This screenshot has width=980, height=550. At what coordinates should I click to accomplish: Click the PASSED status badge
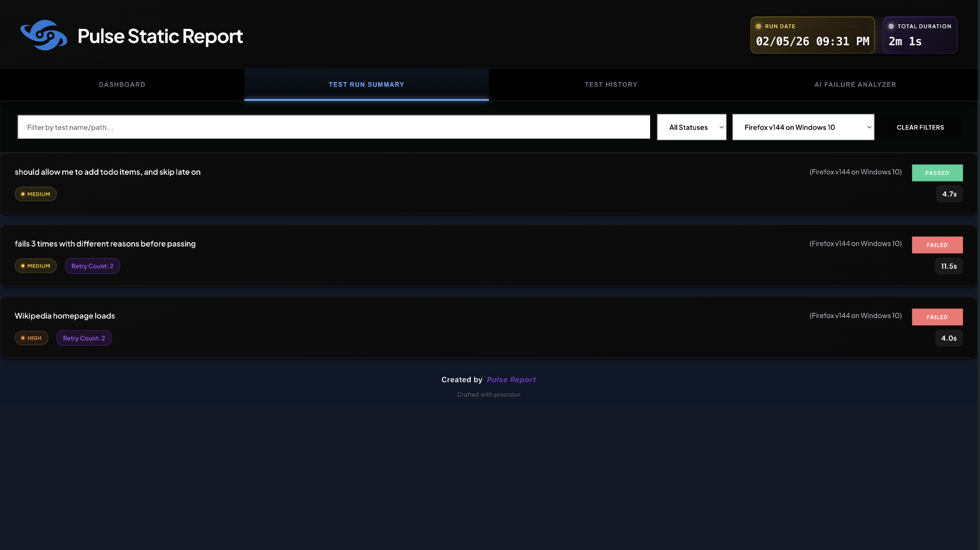tap(937, 173)
